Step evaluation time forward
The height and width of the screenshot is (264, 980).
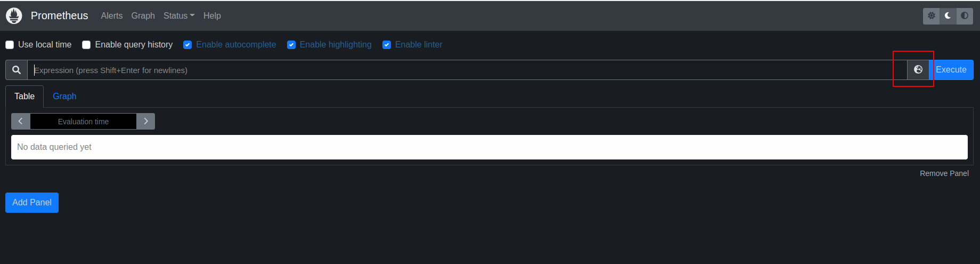[145, 122]
